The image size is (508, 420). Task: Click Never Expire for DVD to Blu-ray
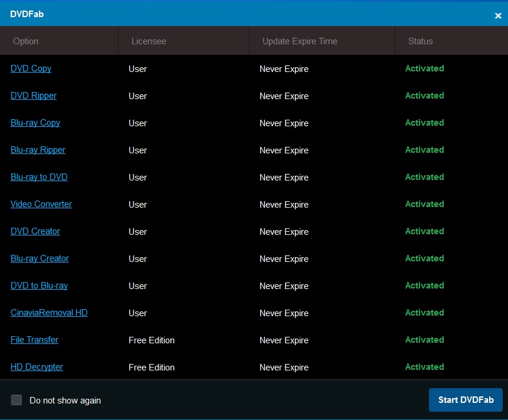[284, 286]
